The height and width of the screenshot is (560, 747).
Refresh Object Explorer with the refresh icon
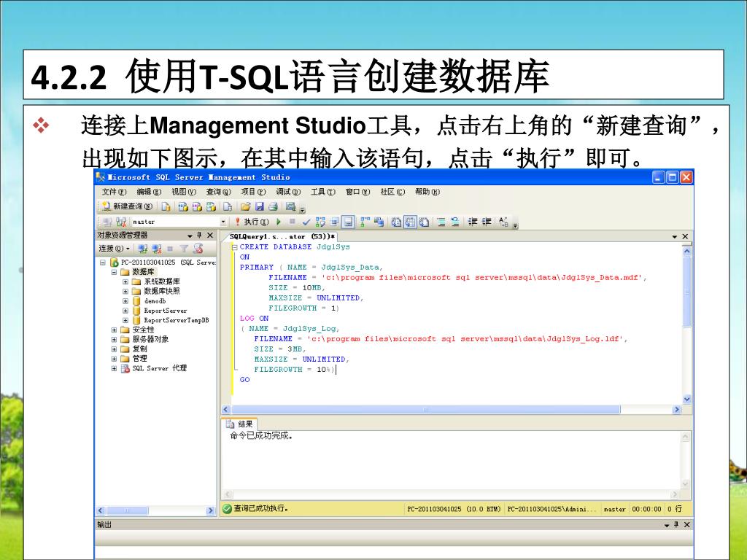point(198,249)
